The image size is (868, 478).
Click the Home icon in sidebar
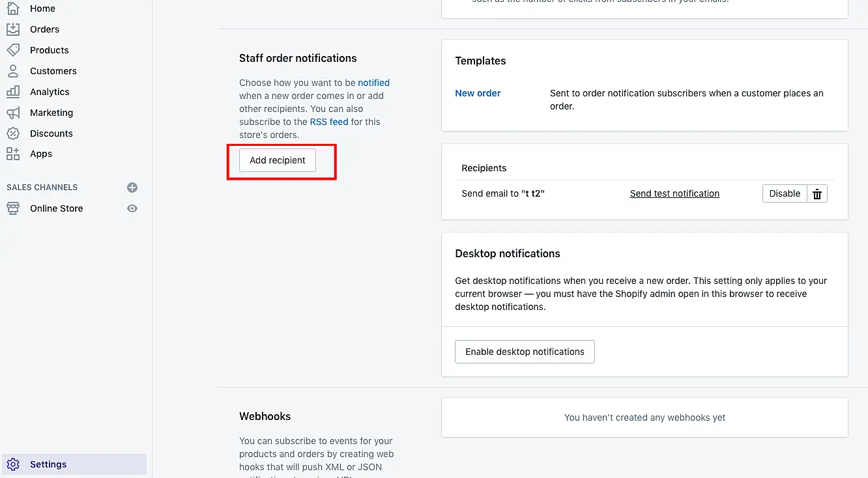coord(13,8)
